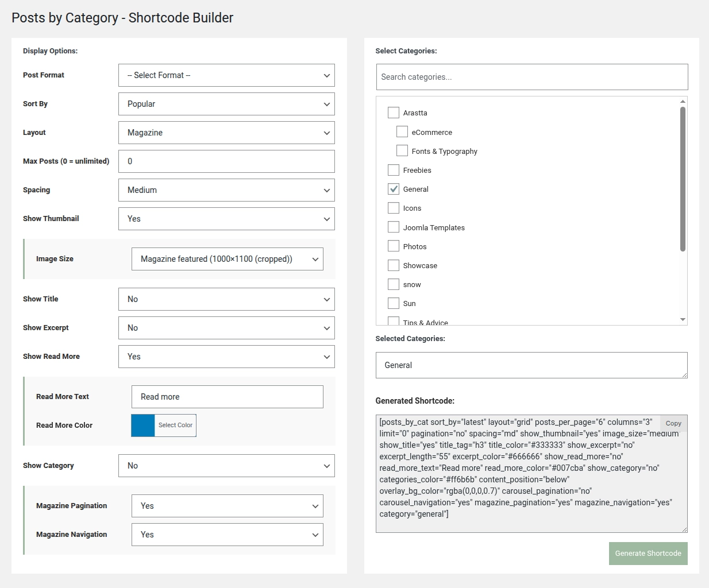Open the Layout dropdown showing Magazine
This screenshot has width=709, height=588.
[x=226, y=133]
